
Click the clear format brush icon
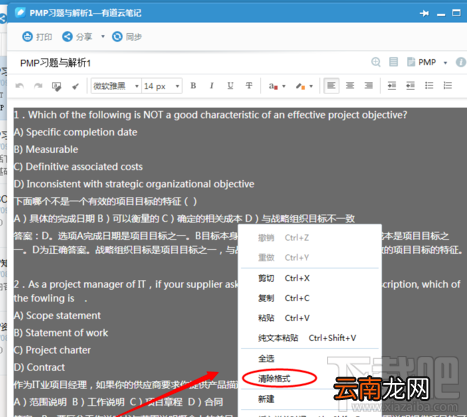[75, 86]
